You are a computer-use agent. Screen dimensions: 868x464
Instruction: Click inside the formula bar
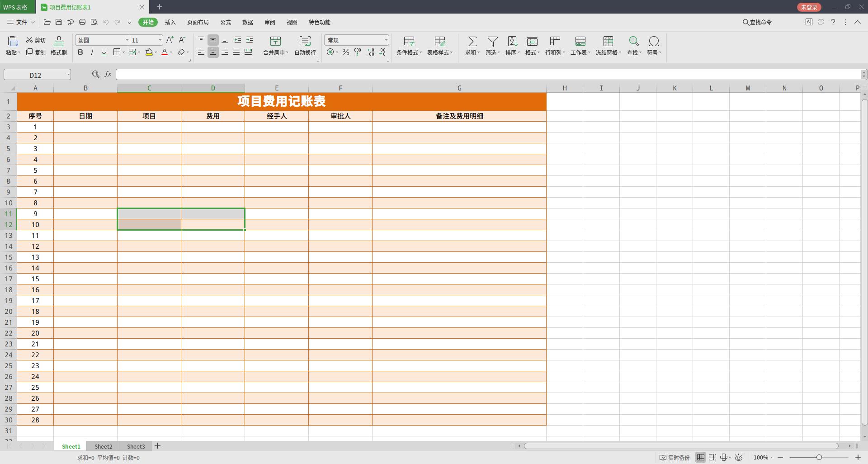point(316,74)
